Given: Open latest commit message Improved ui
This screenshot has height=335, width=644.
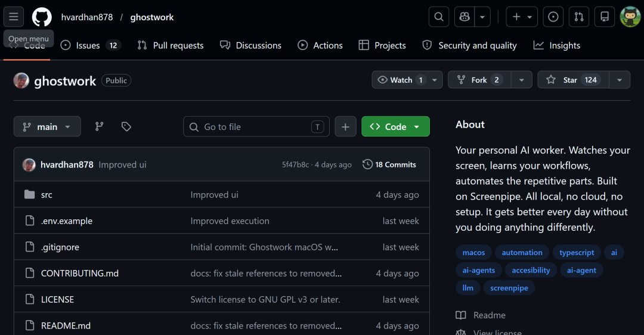Looking at the screenshot, I should pyautogui.click(x=122, y=165).
